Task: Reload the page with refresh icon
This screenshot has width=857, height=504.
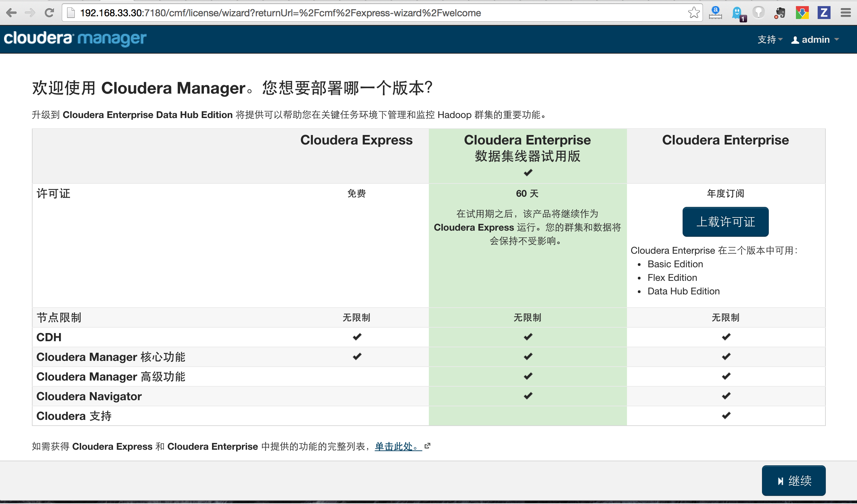Action: (x=49, y=13)
